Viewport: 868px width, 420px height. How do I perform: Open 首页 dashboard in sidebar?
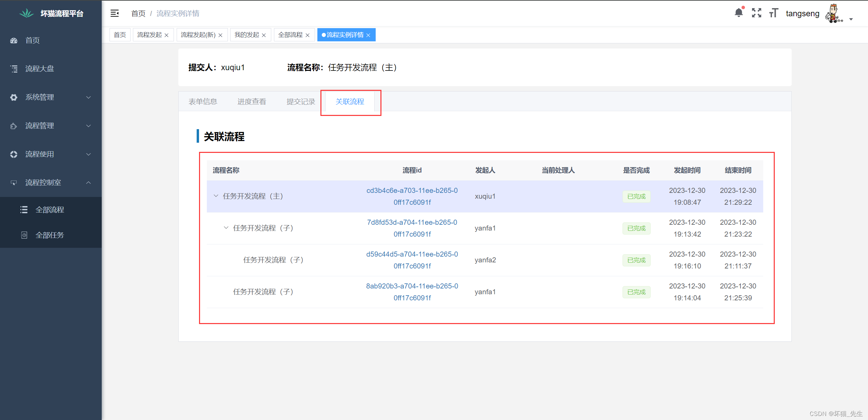[33, 40]
